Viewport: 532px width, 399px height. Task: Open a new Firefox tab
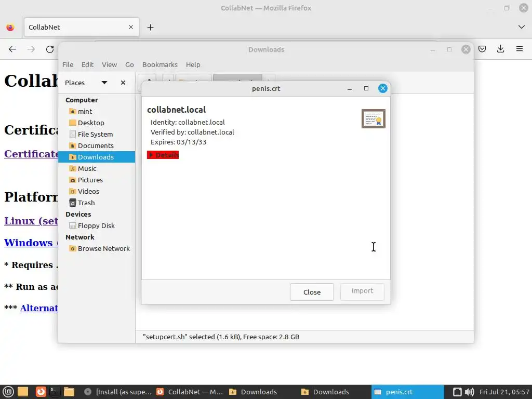coord(150,27)
